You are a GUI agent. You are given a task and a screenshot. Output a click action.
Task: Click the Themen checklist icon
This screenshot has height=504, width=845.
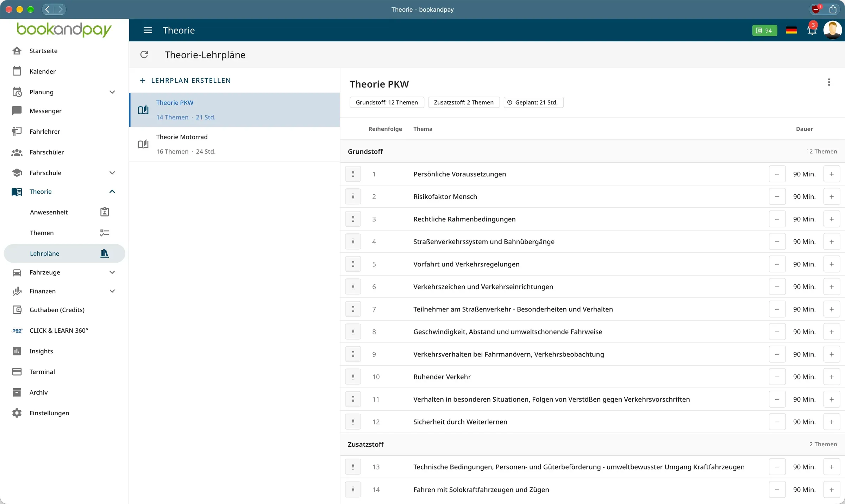point(105,233)
